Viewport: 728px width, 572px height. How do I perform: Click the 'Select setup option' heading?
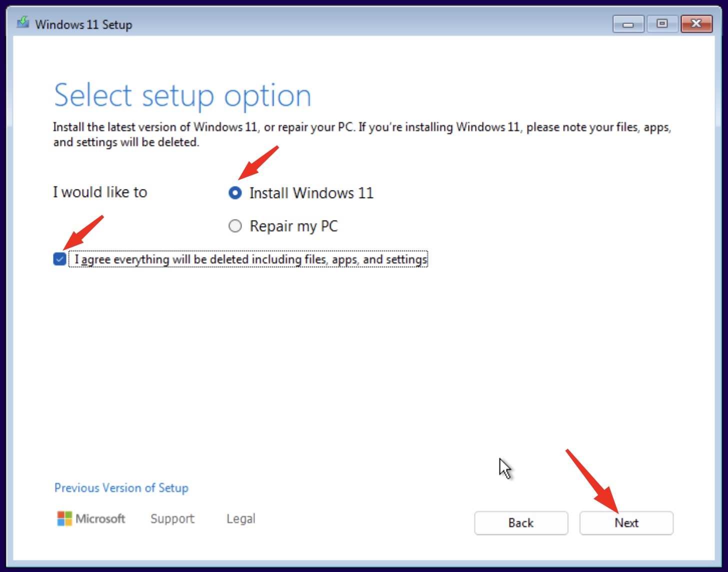point(182,95)
